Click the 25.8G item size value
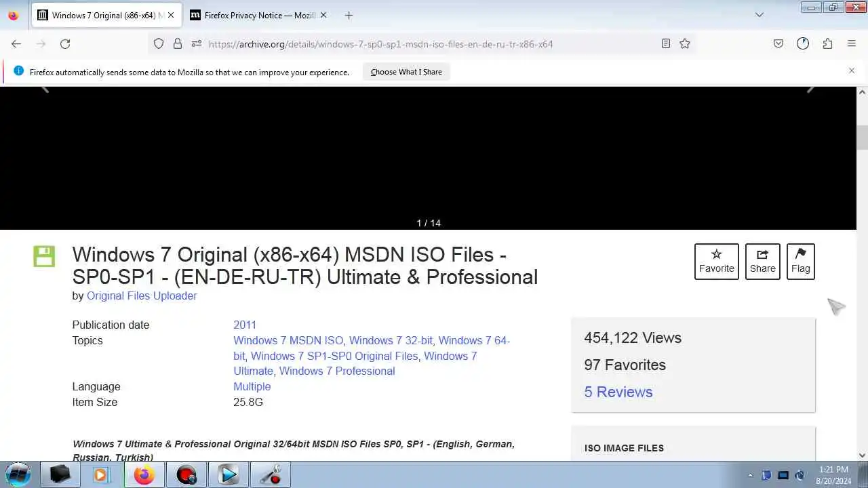The width and height of the screenshot is (868, 488). (248, 402)
